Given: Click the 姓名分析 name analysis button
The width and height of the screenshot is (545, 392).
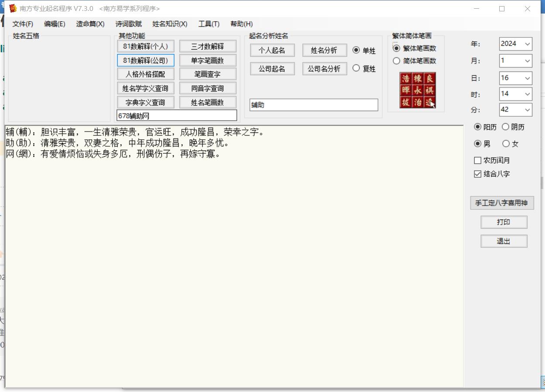Looking at the screenshot, I should pos(324,50).
